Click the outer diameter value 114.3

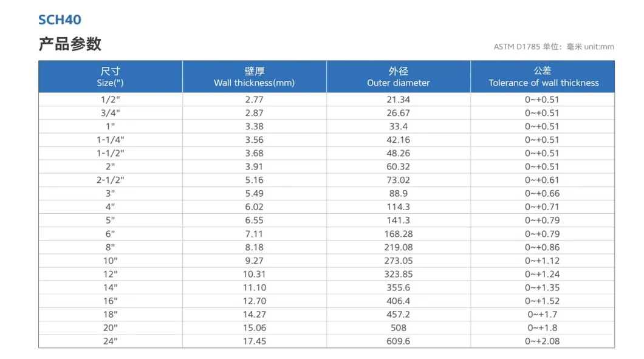398,207
